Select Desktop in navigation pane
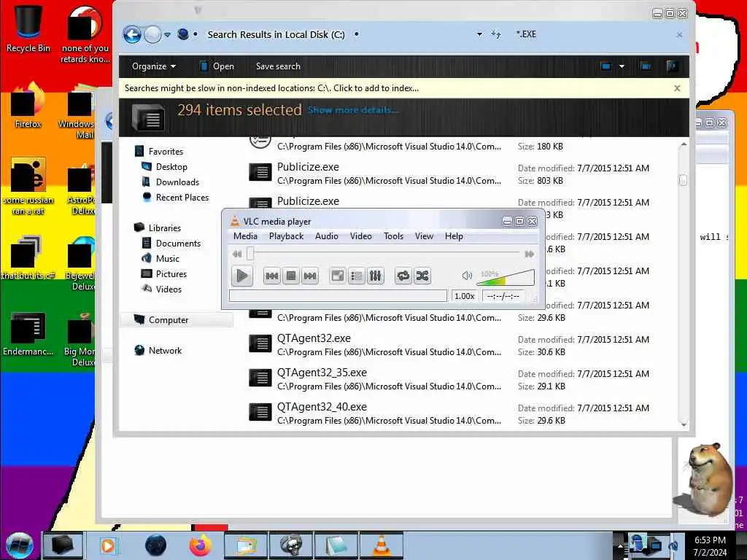 [x=171, y=167]
